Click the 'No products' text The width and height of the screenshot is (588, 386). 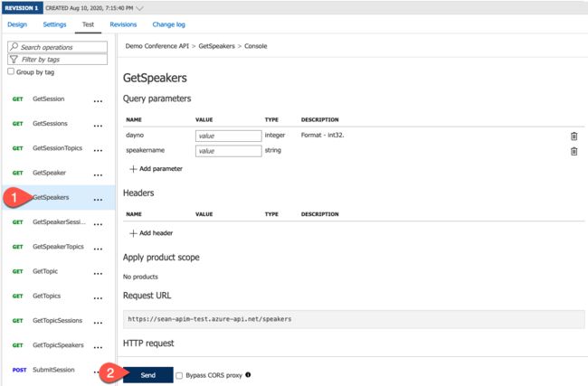(x=140, y=277)
